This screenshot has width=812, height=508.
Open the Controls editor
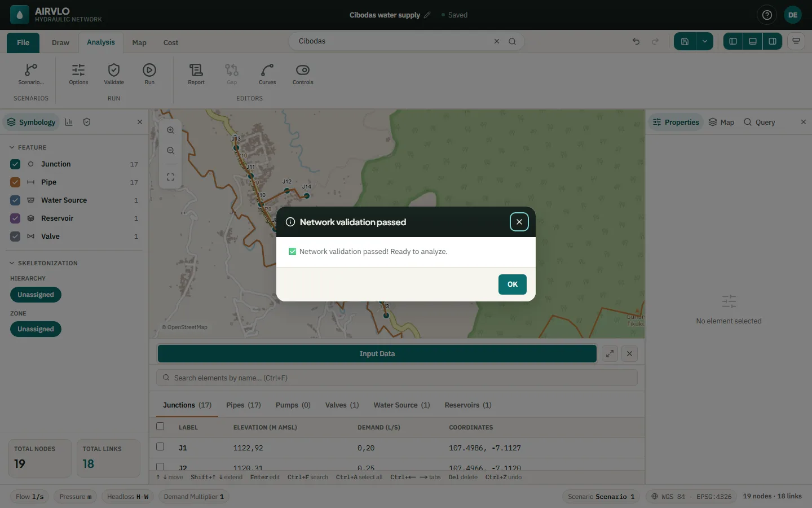coord(303,74)
